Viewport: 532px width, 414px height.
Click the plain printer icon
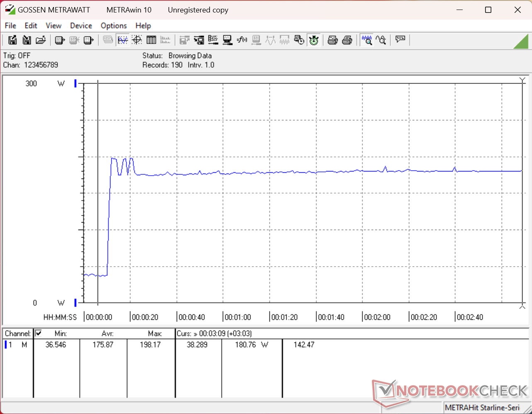click(x=347, y=40)
